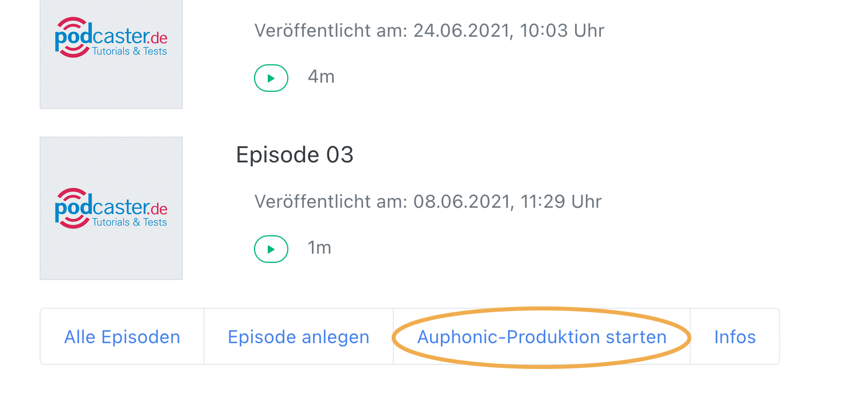Open the Episode 03 title
This screenshot has height=404, width=868.
point(295,155)
